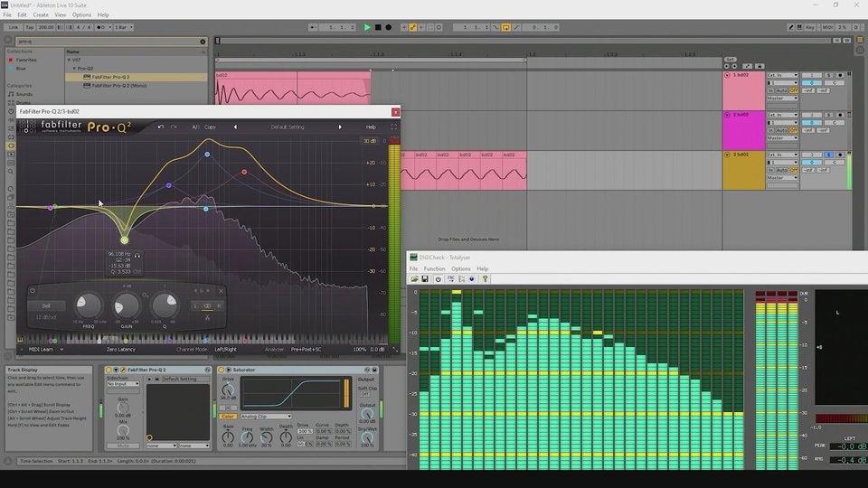Click the Bell filter shape button

(45, 305)
